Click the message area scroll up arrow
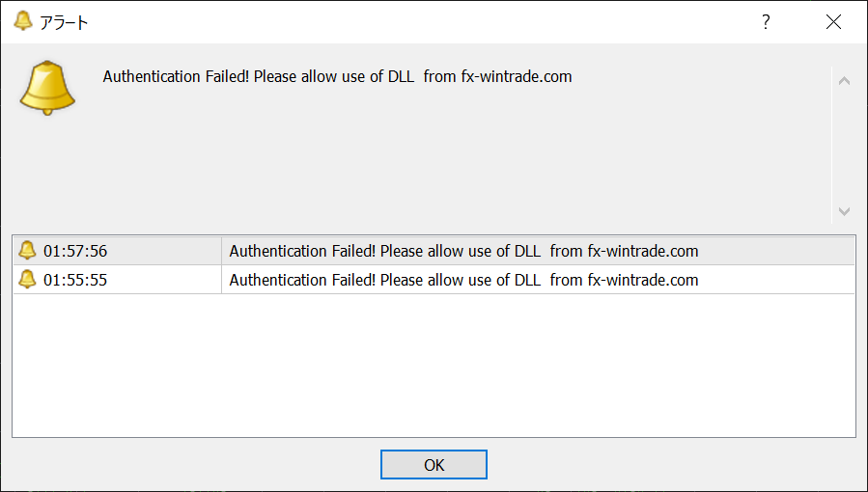Image resolution: width=868 pixels, height=492 pixels. 844,81
